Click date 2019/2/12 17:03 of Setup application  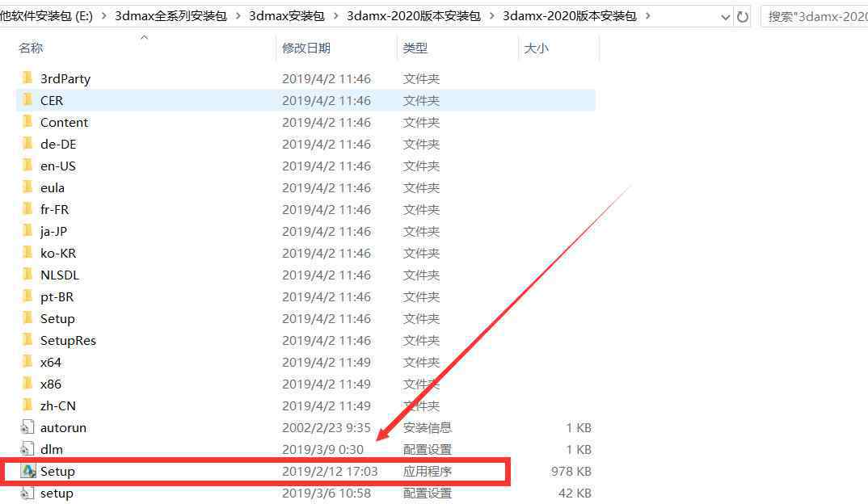(330, 472)
